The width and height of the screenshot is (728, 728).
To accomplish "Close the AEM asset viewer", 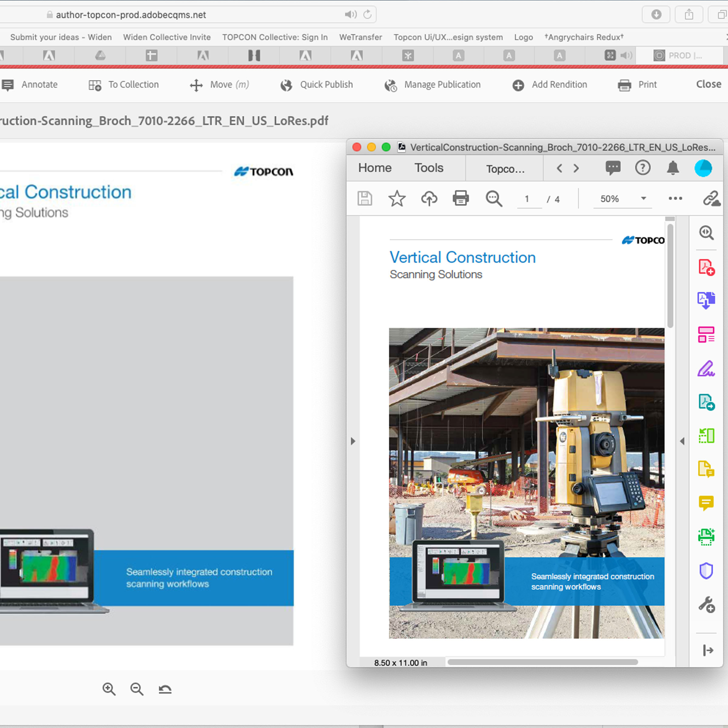I will click(x=708, y=84).
